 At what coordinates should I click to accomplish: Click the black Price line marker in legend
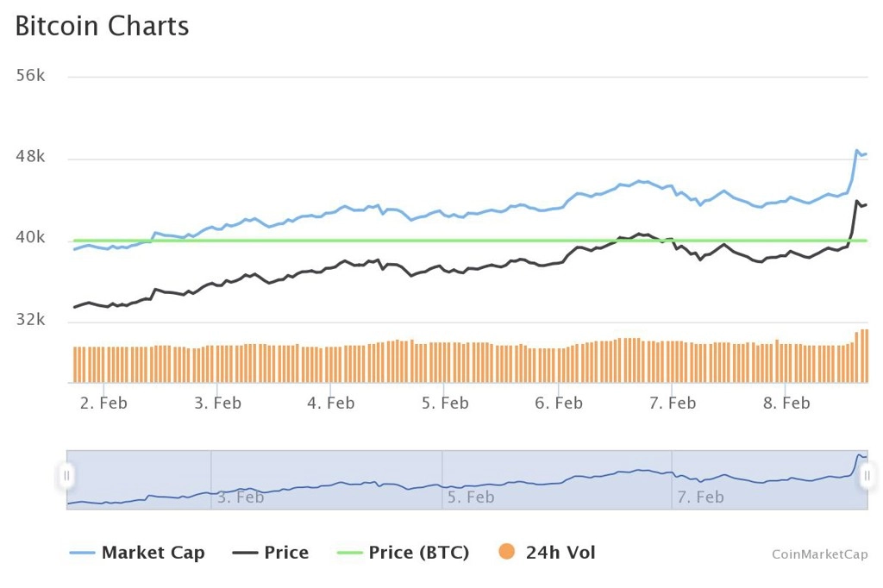pyautogui.click(x=245, y=553)
